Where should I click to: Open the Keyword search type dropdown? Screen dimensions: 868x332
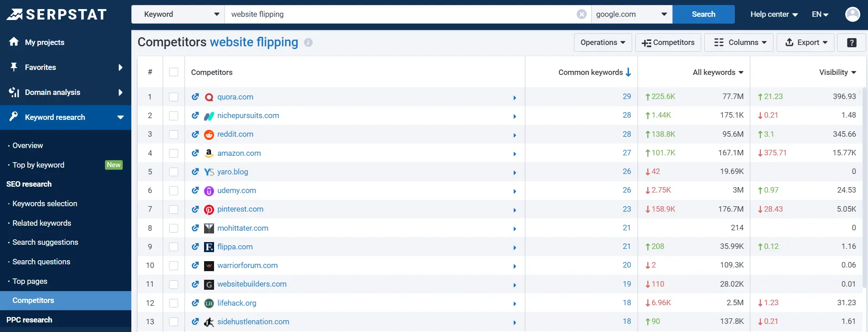[x=178, y=14]
